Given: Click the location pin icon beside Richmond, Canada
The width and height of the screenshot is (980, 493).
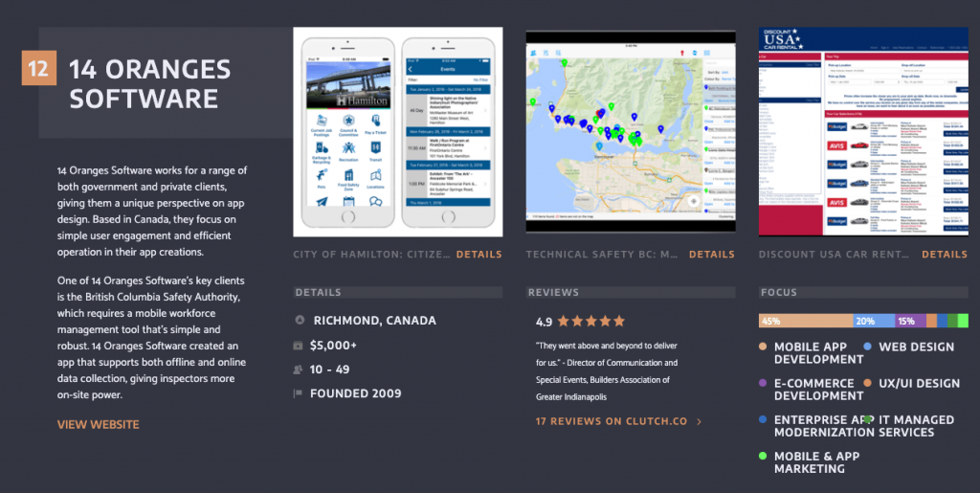Looking at the screenshot, I should [x=300, y=321].
